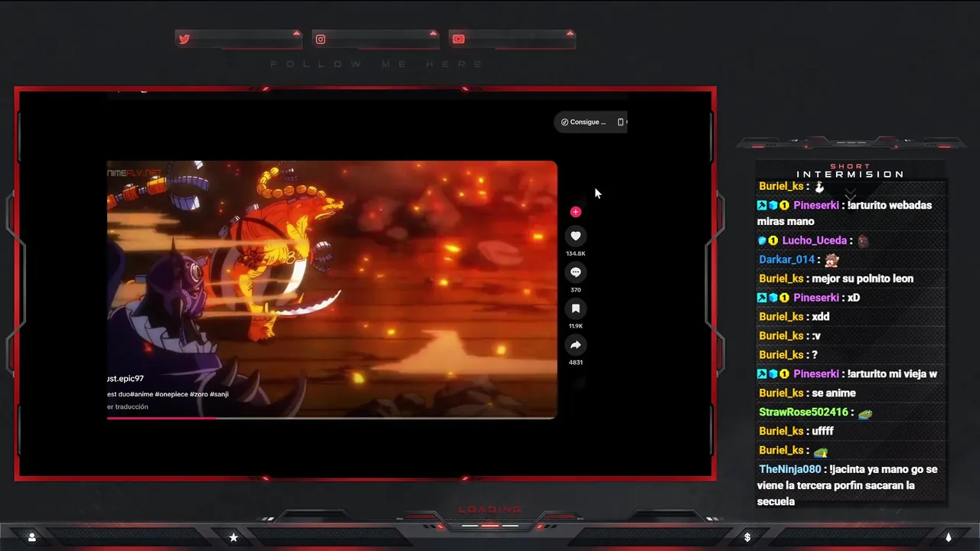
Task: Click the '!arturito mi vieja w' message
Action: coord(893,374)
